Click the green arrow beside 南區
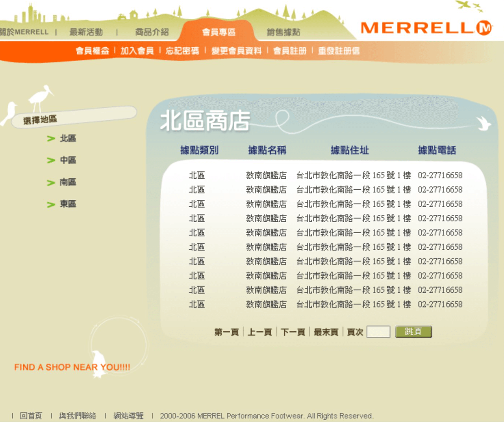Image resolution: width=504 pixels, height=423 pixels. [51, 183]
